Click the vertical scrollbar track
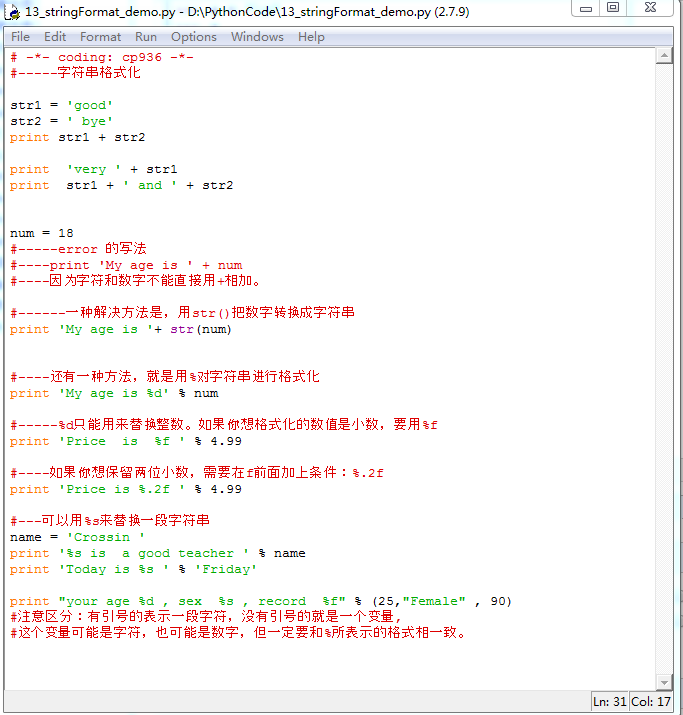 pyautogui.click(x=664, y=369)
